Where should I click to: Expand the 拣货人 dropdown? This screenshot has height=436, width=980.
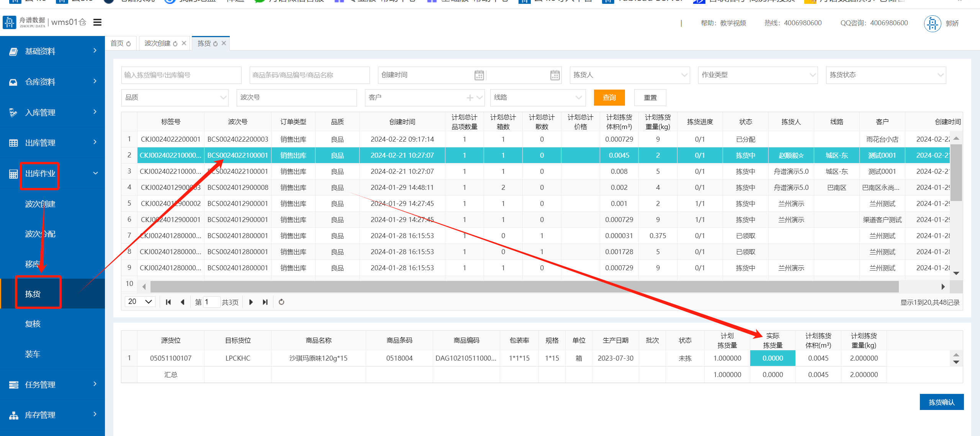click(x=629, y=75)
